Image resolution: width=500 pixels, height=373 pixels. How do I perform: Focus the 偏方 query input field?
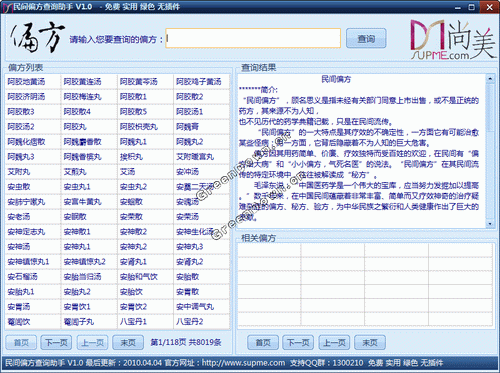253,38
